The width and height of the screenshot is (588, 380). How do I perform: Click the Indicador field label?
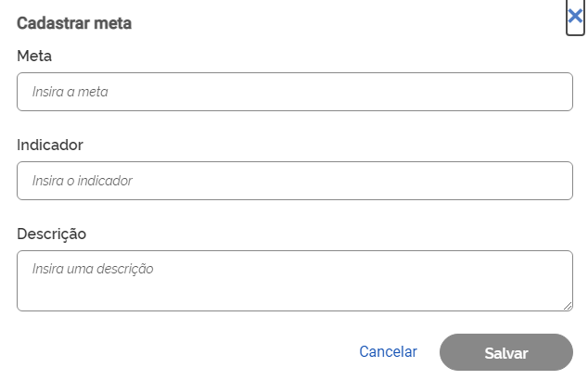tap(50, 146)
